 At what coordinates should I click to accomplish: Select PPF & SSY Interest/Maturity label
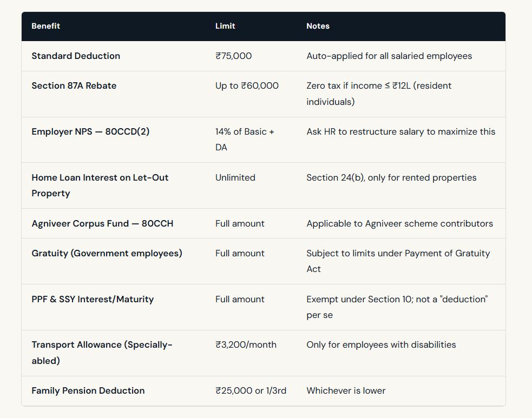coord(93,299)
